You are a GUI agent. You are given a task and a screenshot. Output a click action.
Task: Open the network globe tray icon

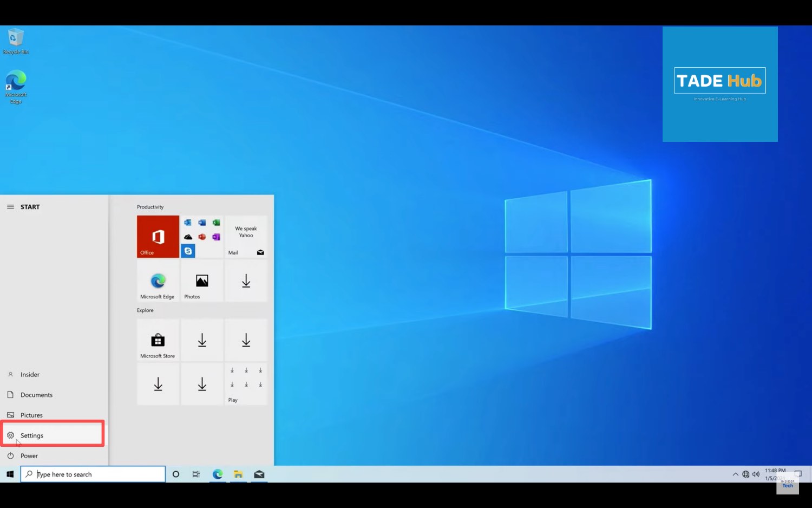point(746,474)
